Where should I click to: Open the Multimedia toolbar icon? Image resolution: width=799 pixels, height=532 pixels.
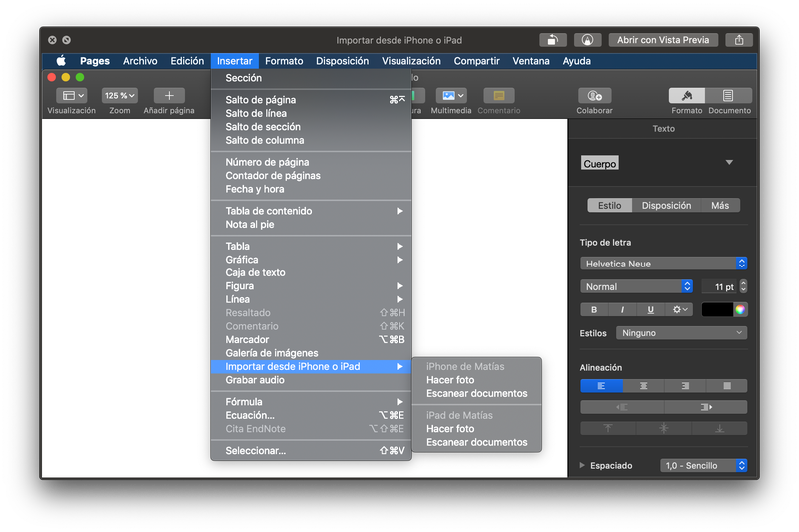(451, 95)
